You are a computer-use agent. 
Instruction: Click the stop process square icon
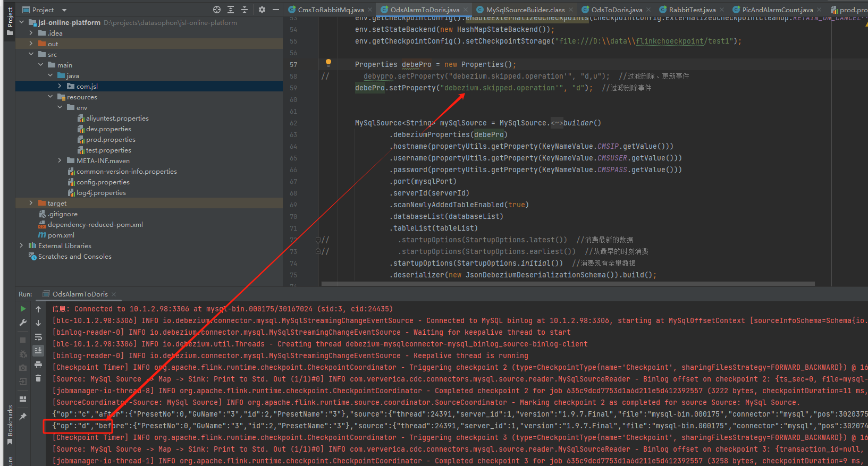[x=23, y=340]
